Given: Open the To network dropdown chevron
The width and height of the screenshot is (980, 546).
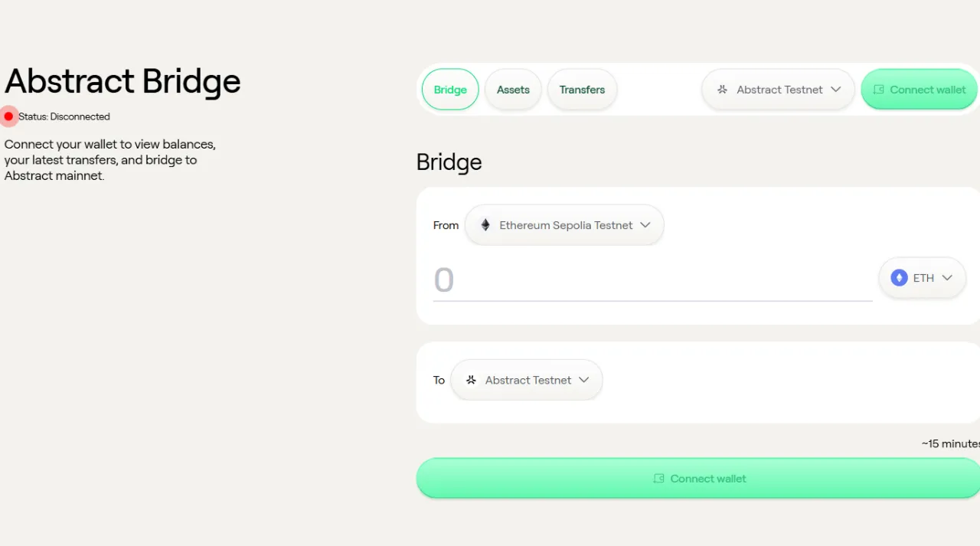Looking at the screenshot, I should (x=584, y=380).
